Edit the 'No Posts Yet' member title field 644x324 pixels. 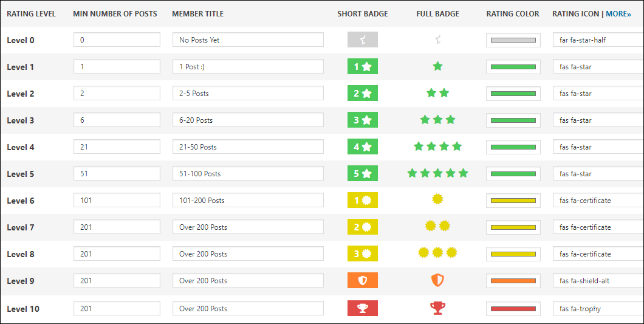click(x=248, y=40)
